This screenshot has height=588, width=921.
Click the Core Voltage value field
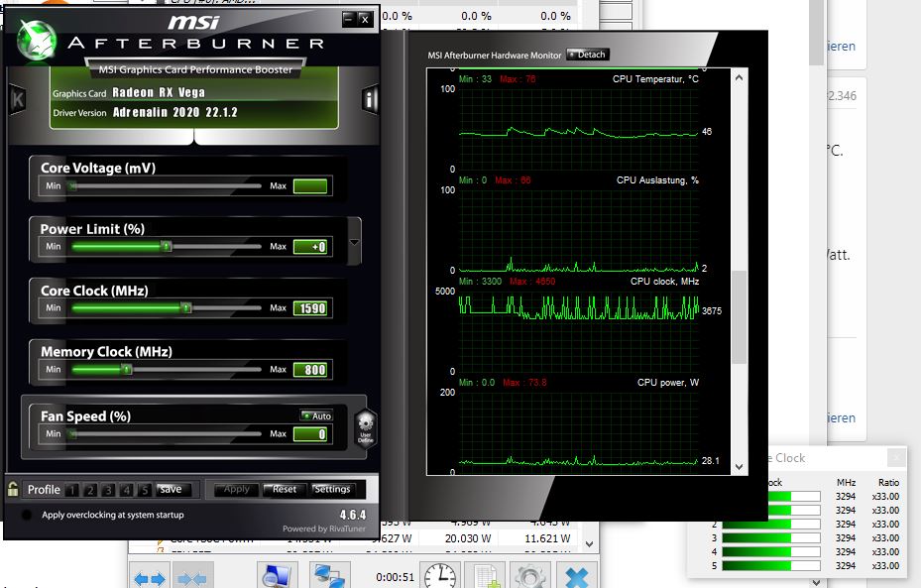310,186
